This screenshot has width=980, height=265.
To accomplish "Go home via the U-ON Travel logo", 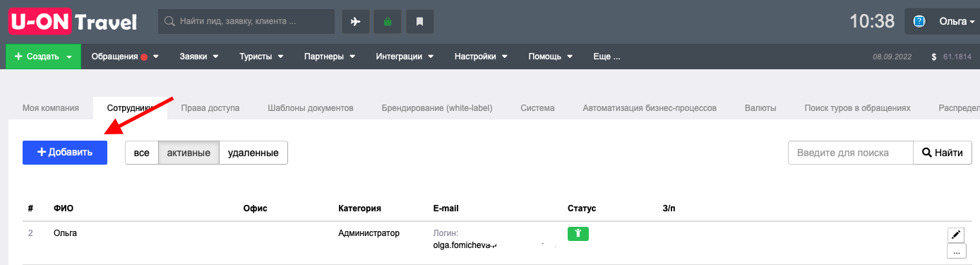I will tap(73, 21).
